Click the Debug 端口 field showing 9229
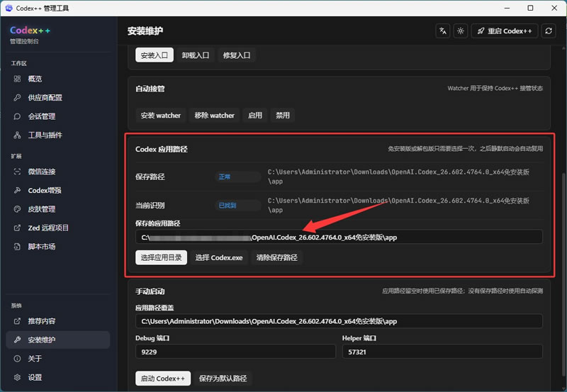The height and width of the screenshot is (392, 567). pos(235,352)
